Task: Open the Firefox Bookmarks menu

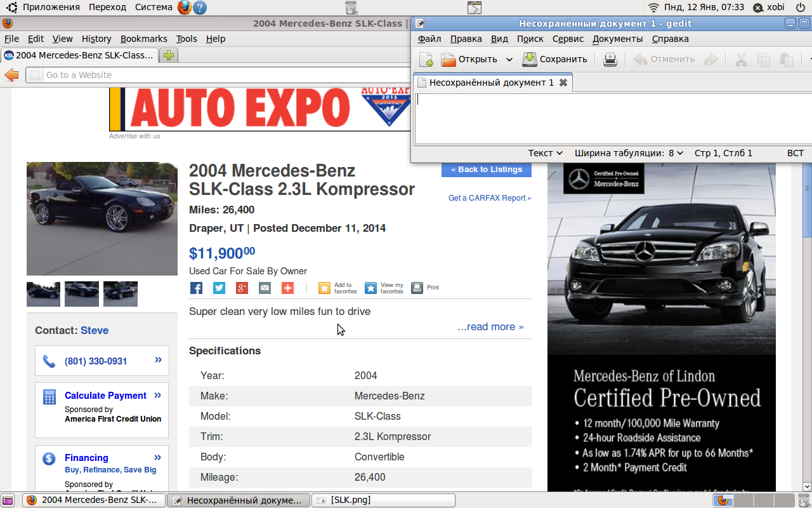Action: click(144, 39)
